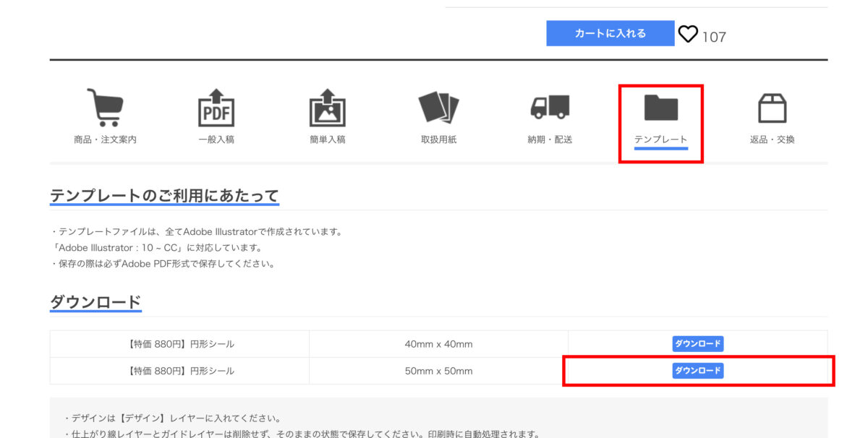Screen dimensions: 868x438
Task: Click the shopping cart icon for 商品・注文案内
Action: click(x=105, y=108)
